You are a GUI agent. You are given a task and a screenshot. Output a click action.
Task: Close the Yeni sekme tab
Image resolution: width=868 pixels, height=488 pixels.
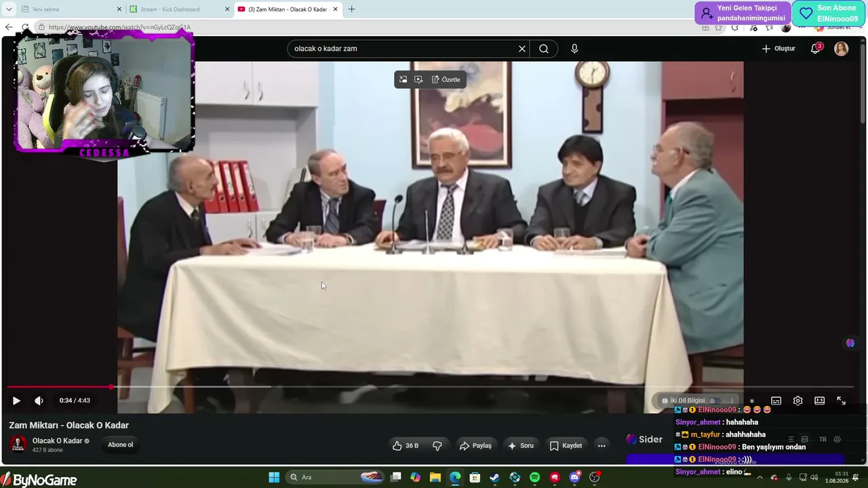[x=119, y=9]
